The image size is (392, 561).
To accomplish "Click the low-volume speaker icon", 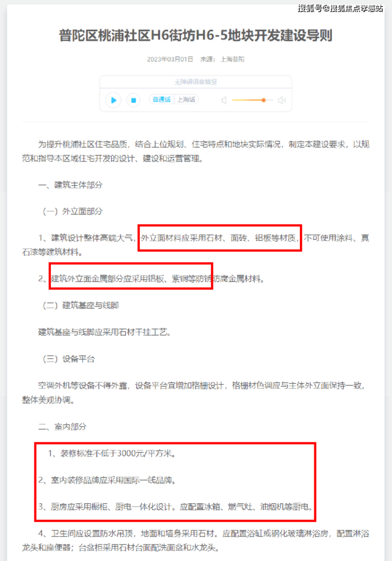I will pos(224,100).
